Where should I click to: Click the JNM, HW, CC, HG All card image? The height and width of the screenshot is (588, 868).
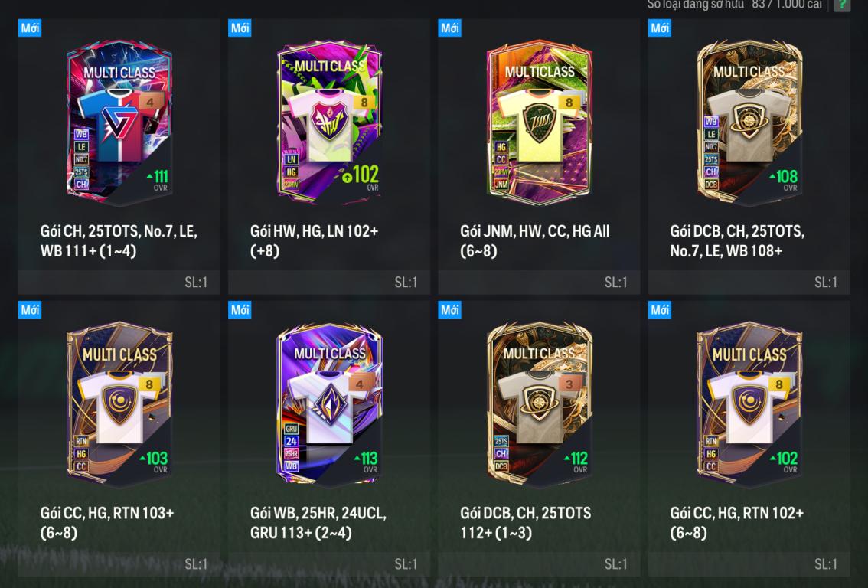[x=539, y=122]
